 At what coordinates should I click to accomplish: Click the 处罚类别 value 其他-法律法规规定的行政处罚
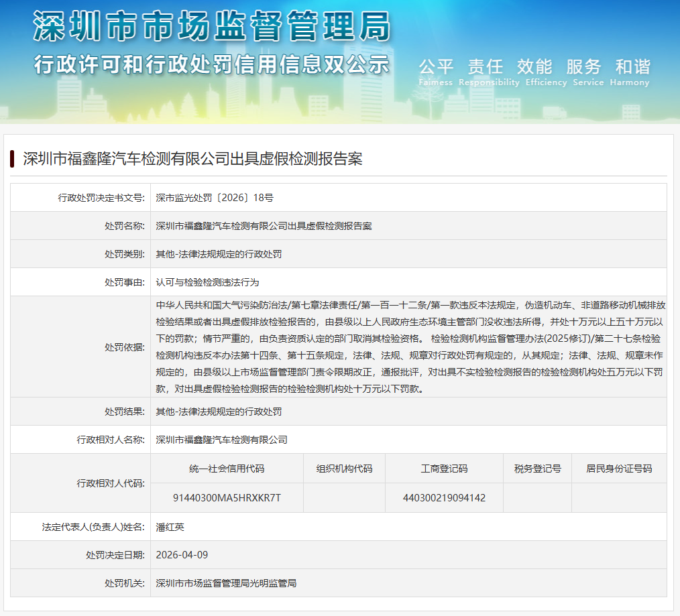click(x=219, y=254)
